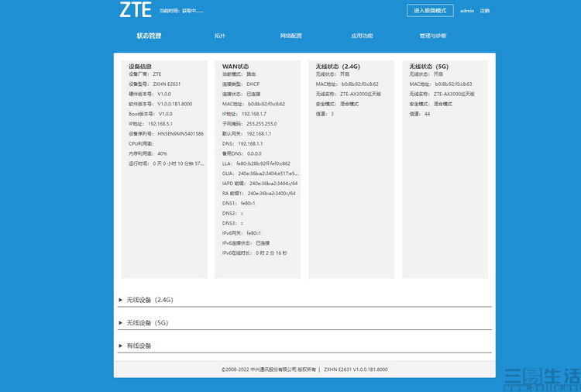Click the IPv6连接状态 value 已连接
The height and width of the screenshot is (392, 581).
click(263, 243)
